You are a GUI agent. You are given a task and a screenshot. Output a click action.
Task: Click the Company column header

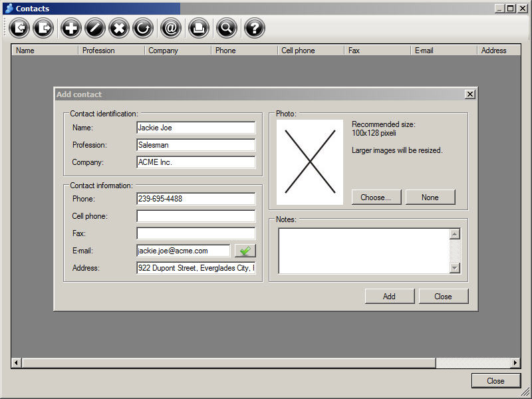point(178,51)
